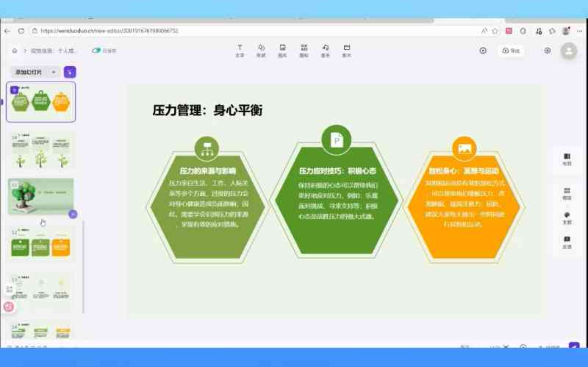Select the Table (表格) insert tool
The width and height of the screenshot is (588, 367).
tap(347, 51)
